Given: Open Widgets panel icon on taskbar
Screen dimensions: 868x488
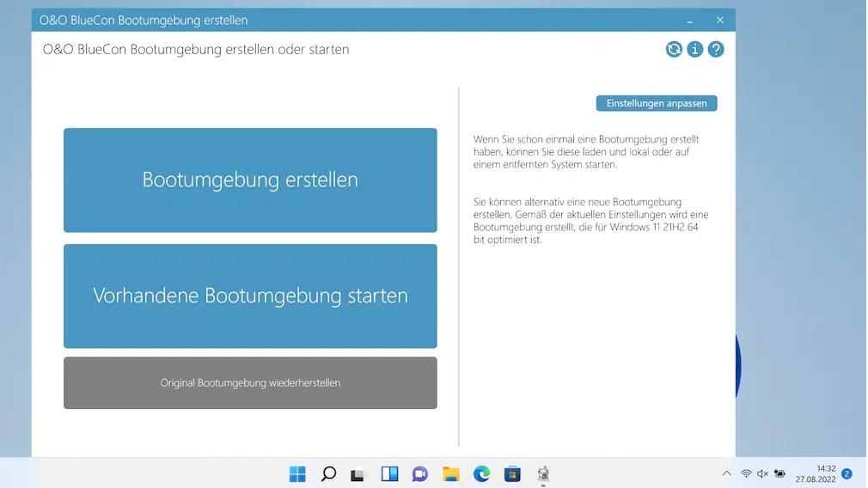Looking at the screenshot, I should click(389, 474).
